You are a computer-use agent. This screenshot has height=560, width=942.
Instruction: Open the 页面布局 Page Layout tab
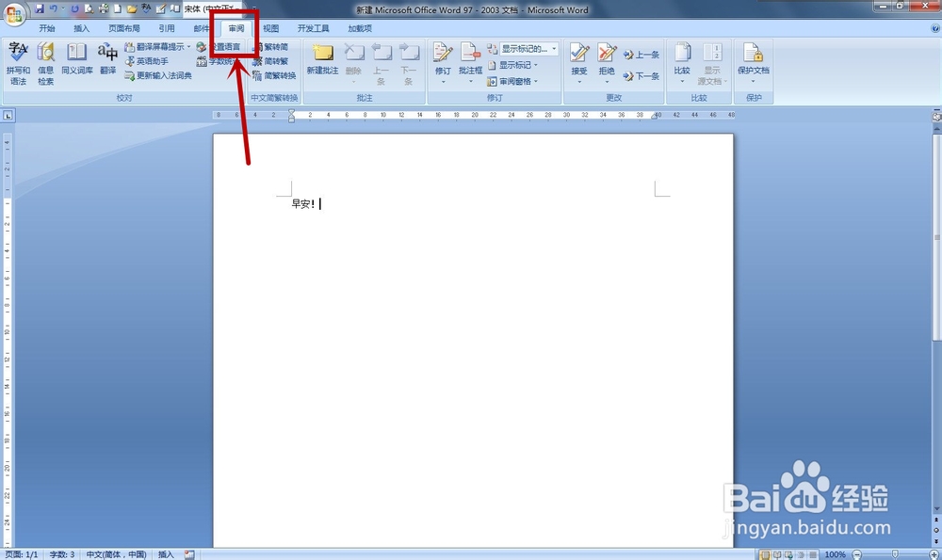123,28
